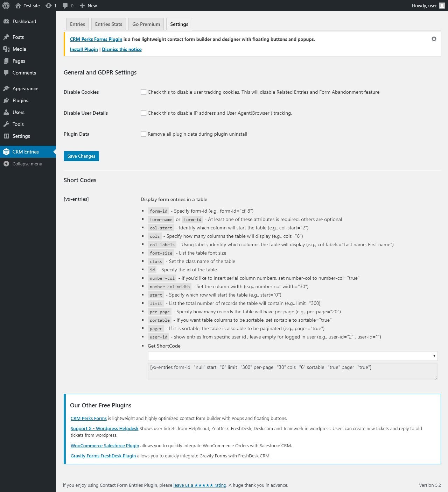Enable the Disable Cookies checkbox
Image resolution: width=448 pixels, height=492 pixels.
point(143,92)
